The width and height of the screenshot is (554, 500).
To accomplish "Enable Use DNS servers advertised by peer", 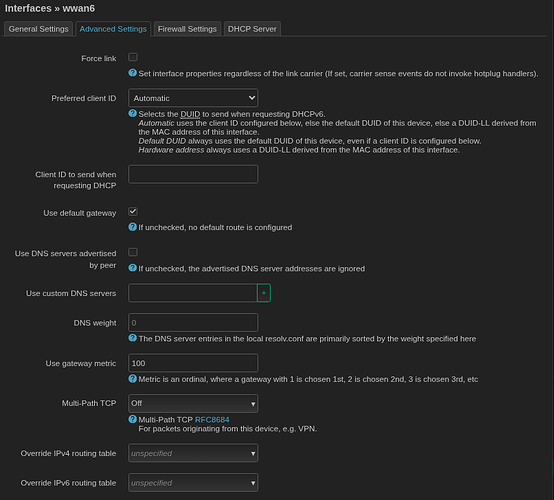I will 133,252.
